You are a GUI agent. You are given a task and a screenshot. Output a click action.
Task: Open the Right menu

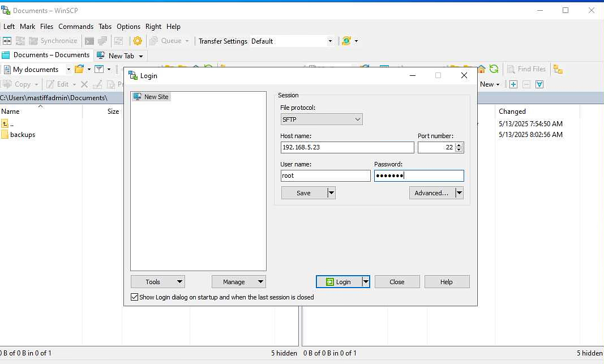(153, 27)
